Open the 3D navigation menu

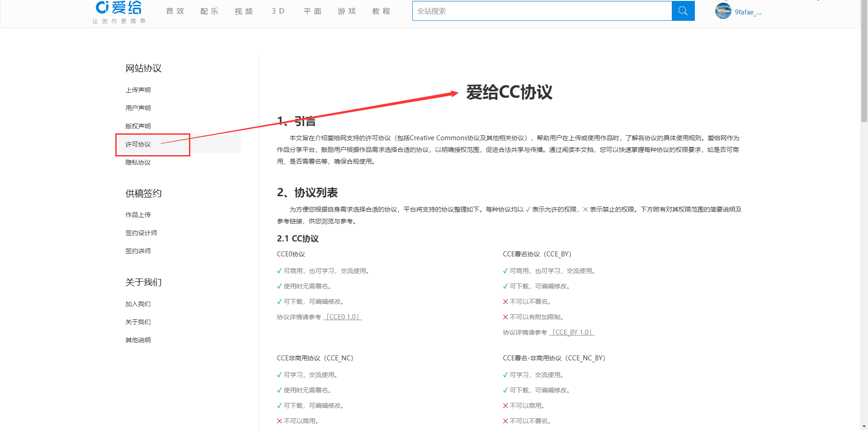[278, 11]
